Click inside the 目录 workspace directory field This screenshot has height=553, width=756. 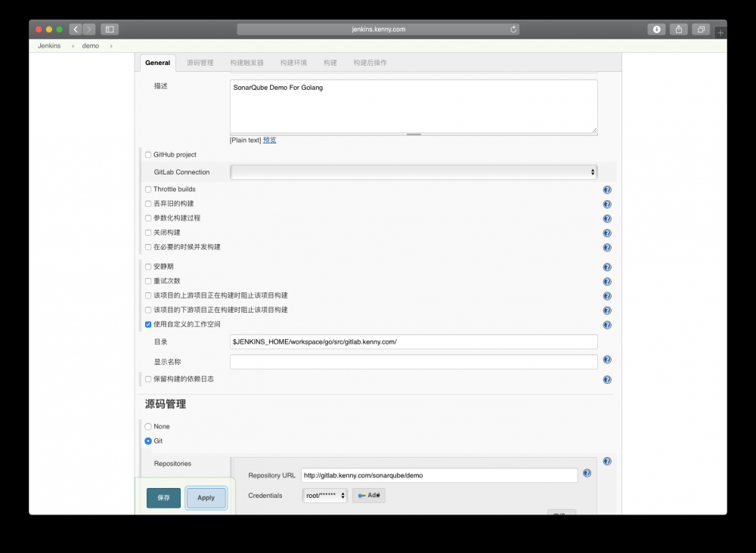(413, 342)
